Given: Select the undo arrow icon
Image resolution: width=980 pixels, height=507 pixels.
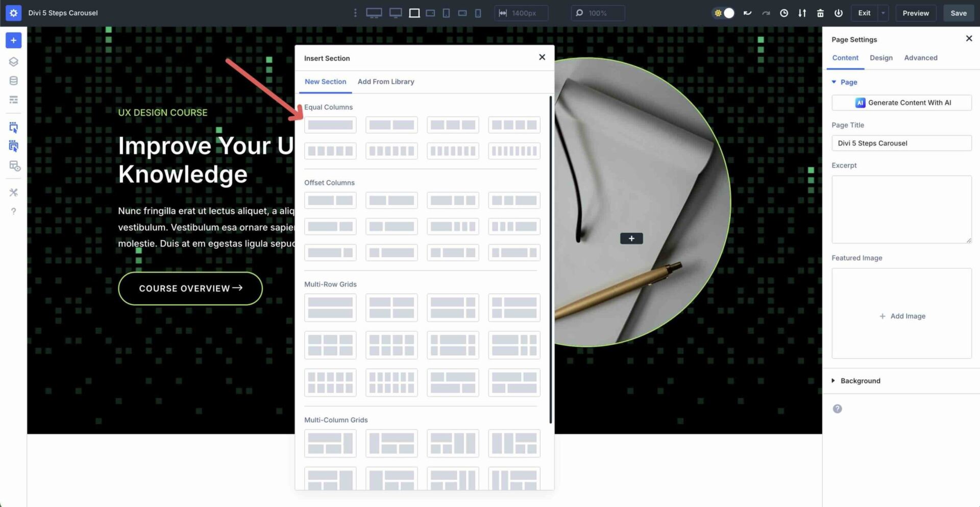Looking at the screenshot, I should 747,13.
